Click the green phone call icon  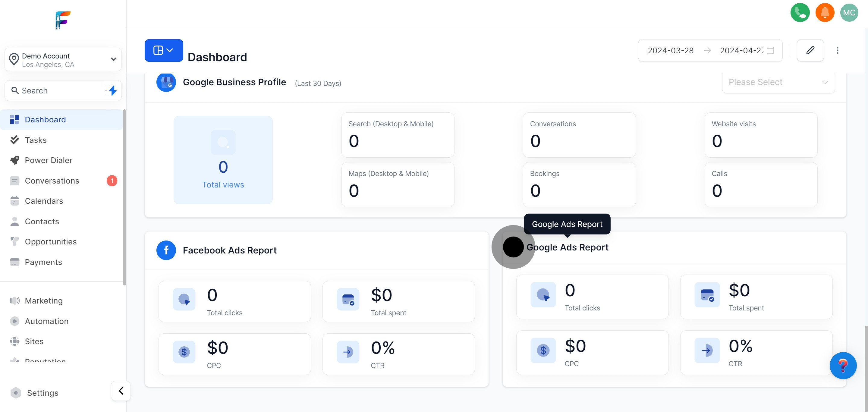(800, 13)
